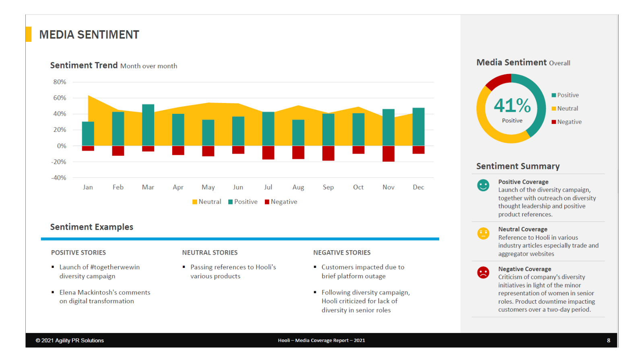Click the Hooli Media Coverage Report footer text
The width and height of the screenshot is (644, 362).
[322, 341]
